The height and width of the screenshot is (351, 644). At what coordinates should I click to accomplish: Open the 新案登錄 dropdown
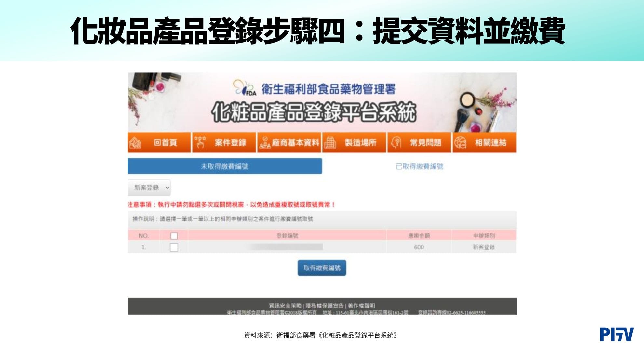149,188
